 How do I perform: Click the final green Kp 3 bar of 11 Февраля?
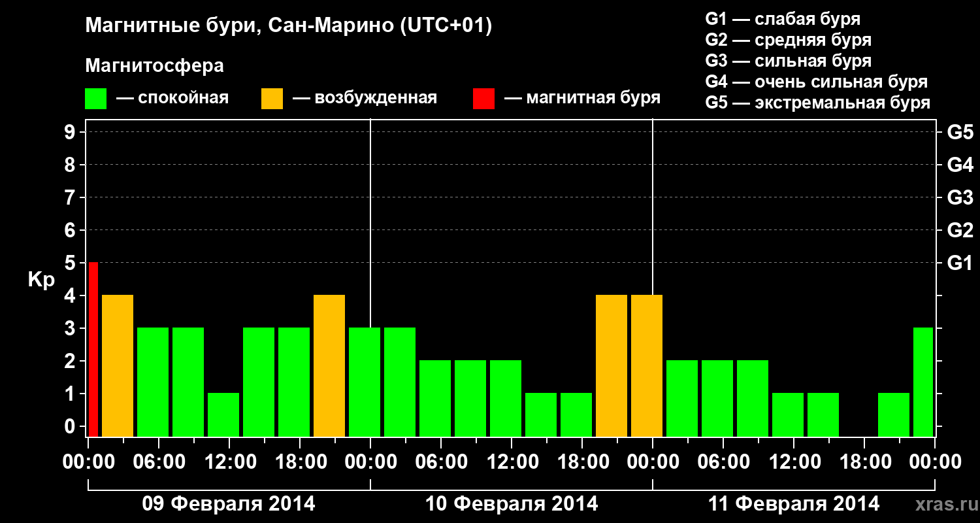coord(923,382)
